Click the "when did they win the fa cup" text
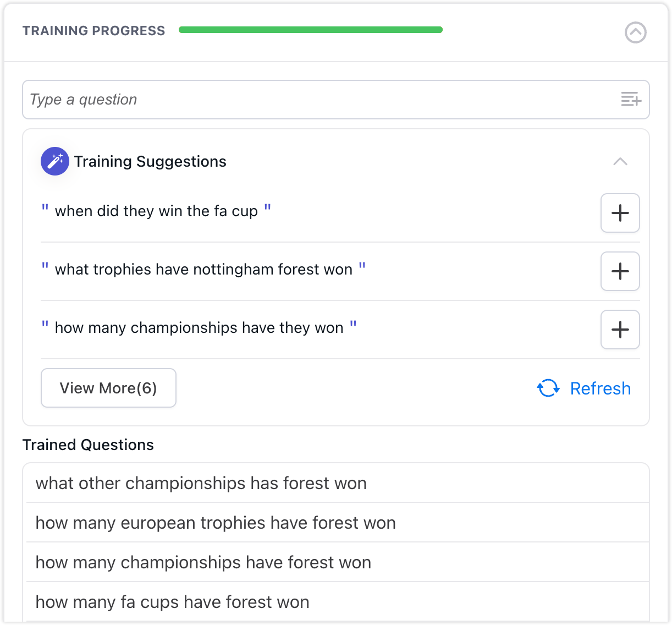Screen dimensions: 672x625 (156, 211)
